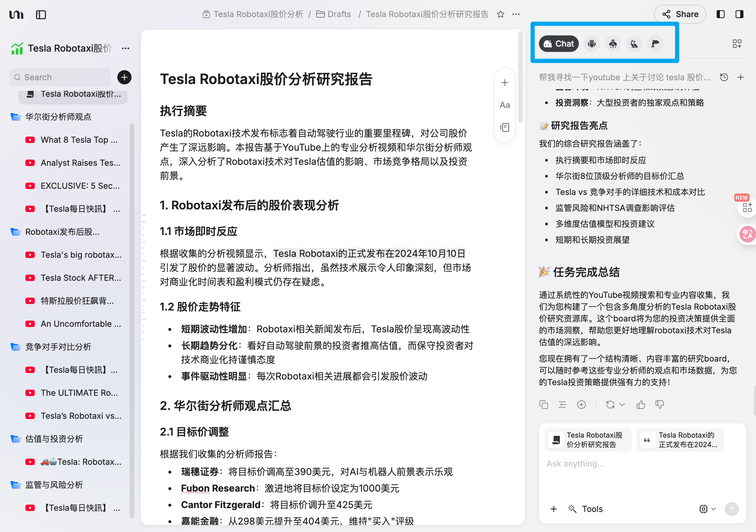The width and height of the screenshot is (756, 532).
Task: Click the quoted 'Tesla Robotaxi的正式发布在2024' chip
Action: pos(680,440)
